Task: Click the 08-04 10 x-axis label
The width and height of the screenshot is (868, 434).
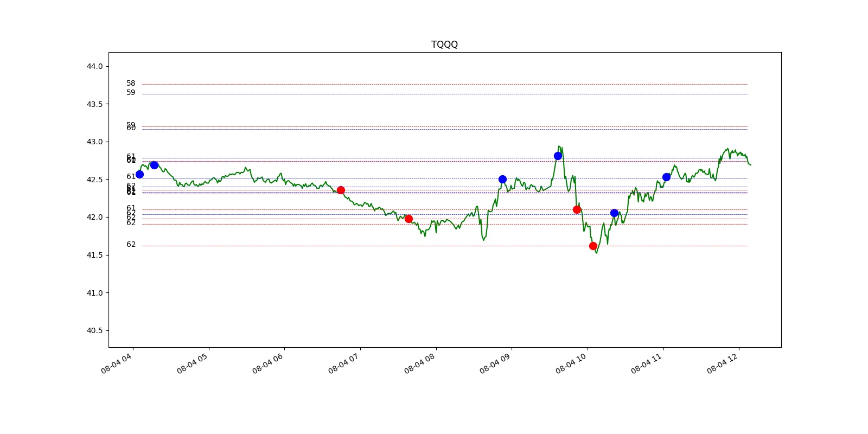Action: 571,363
